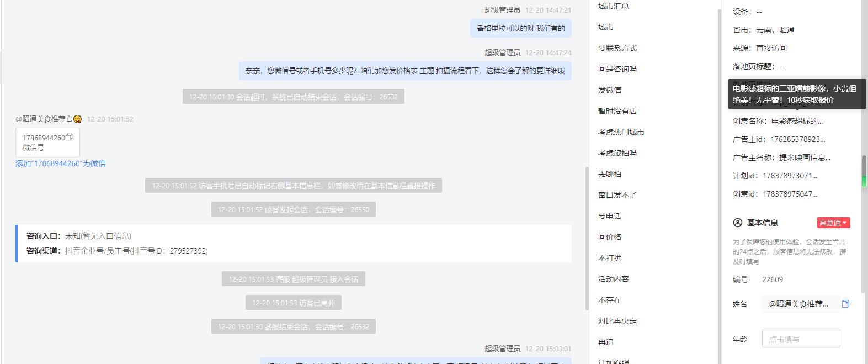Choose the 窗口发不了 quick reply
Screen dimensions: 868x364
tap(617, 195)
